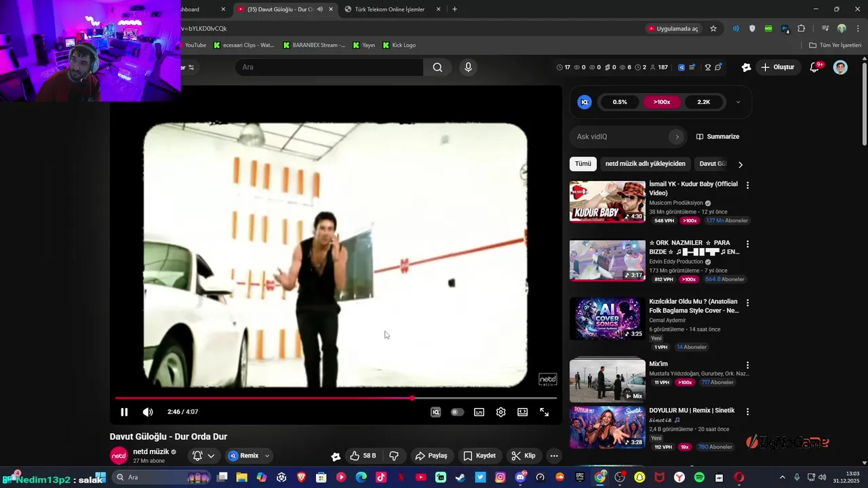Select the Davut Gül... filter chip
The height and width of the screenshot is (488, 868).
click(x=712, y=163)
